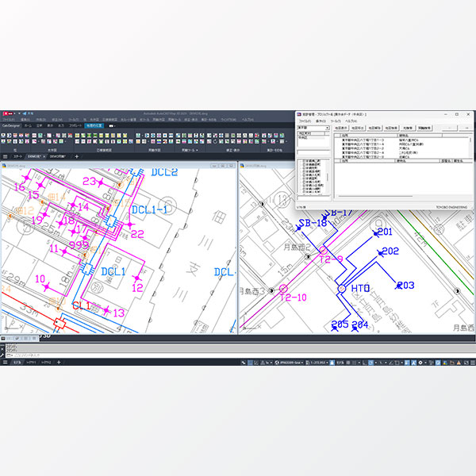Image resolution: width=476 pixels, height=476 pixels.
Task: Click the wrench customize icon on the command line
Action: click(2, 355)
